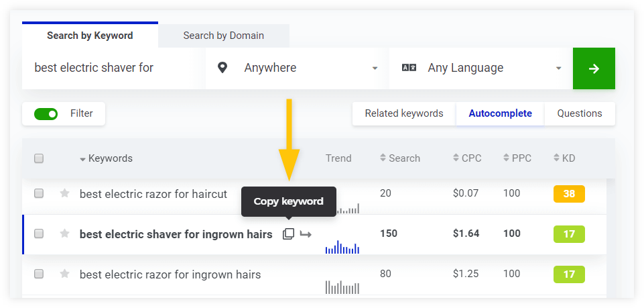Check the select-all checkbox in header
The height and width of the screenshot is (308, 644).
tap(39, 159)
